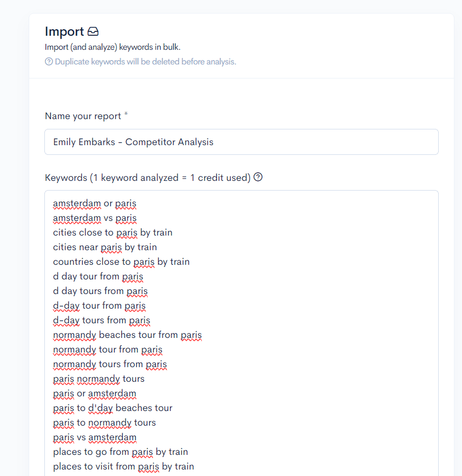Place cursor on 'd day tour from paris'
The width and height of the screenshot is (462, 476).
(98, 277)
